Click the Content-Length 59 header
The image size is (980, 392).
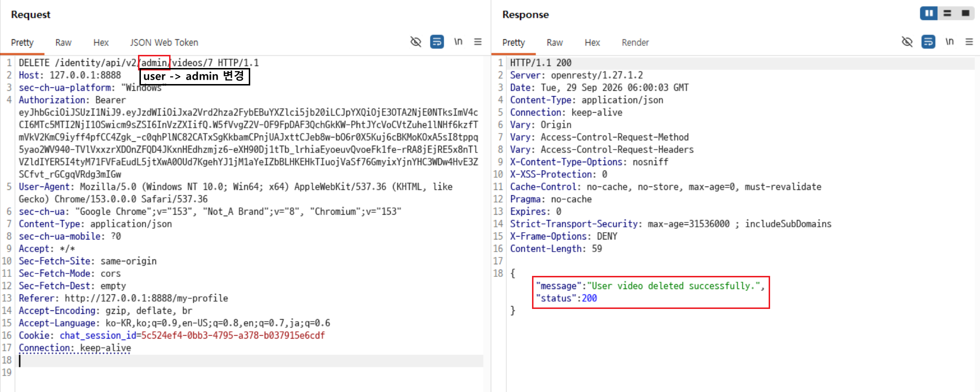point(556,249)
